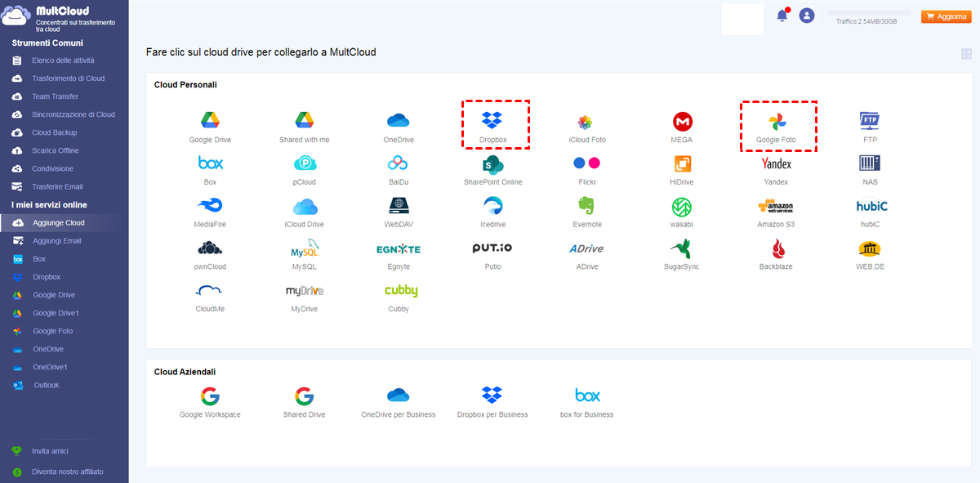Select the Dropbox cloud icon in Cloud Personali

coord(492,121)
